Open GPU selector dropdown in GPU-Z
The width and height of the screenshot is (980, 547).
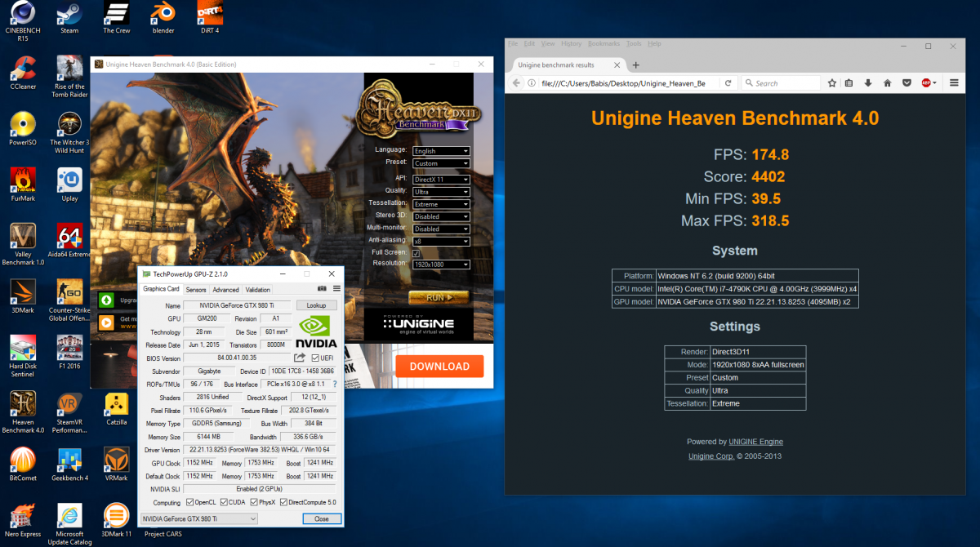199,518
